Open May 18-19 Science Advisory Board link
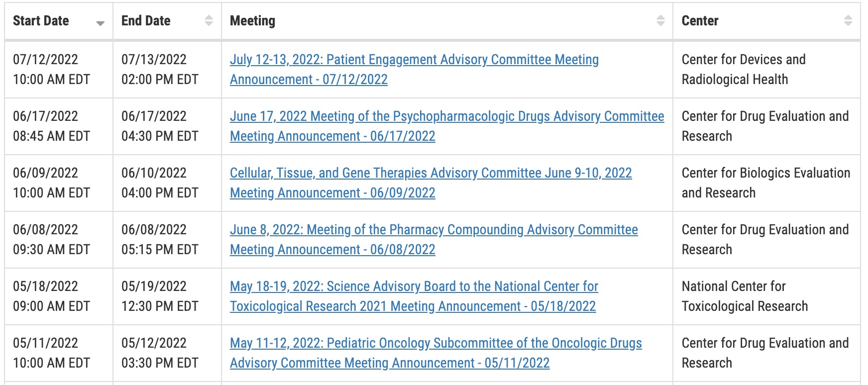868x385 pixels. (414, 296)
